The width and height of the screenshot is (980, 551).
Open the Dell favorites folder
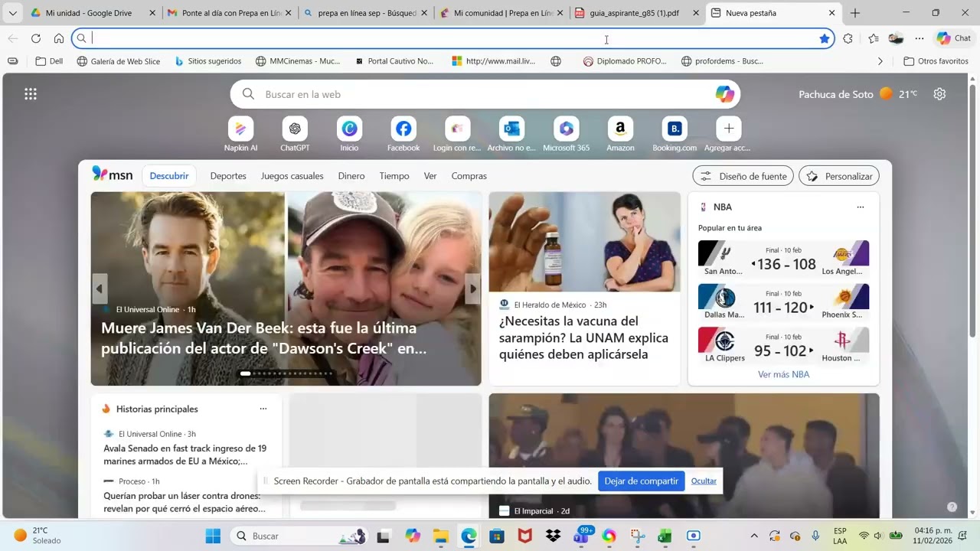(x=49, y=61)
